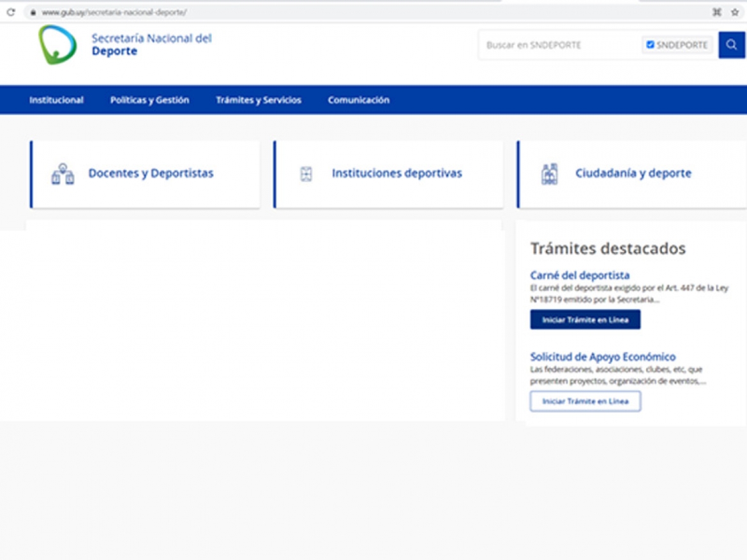
Task: Click the icon left of the bookmark star
Action: (717, 12)
